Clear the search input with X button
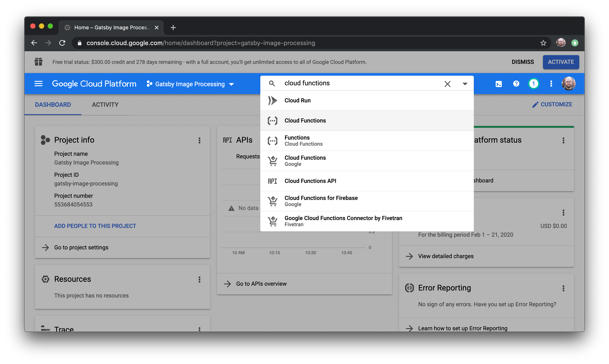609x364 pixels. (447, 84)
